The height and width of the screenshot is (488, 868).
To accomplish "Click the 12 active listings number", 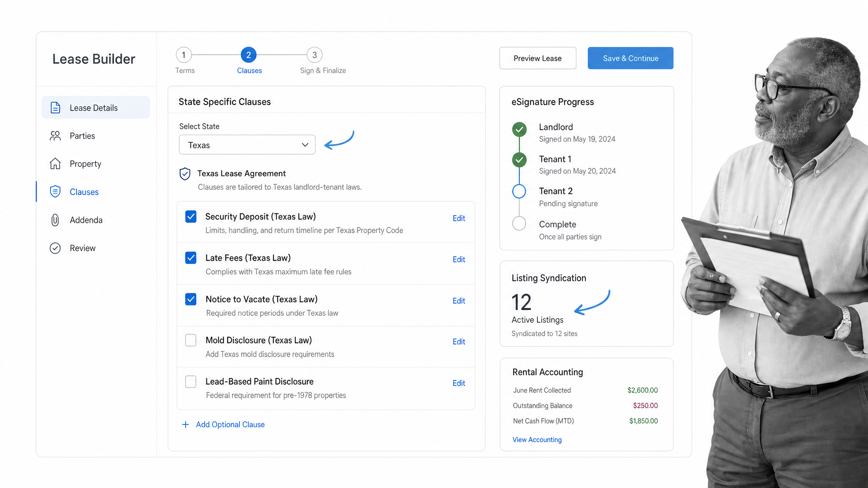I will pyautogui.click(x=521, y=302).
